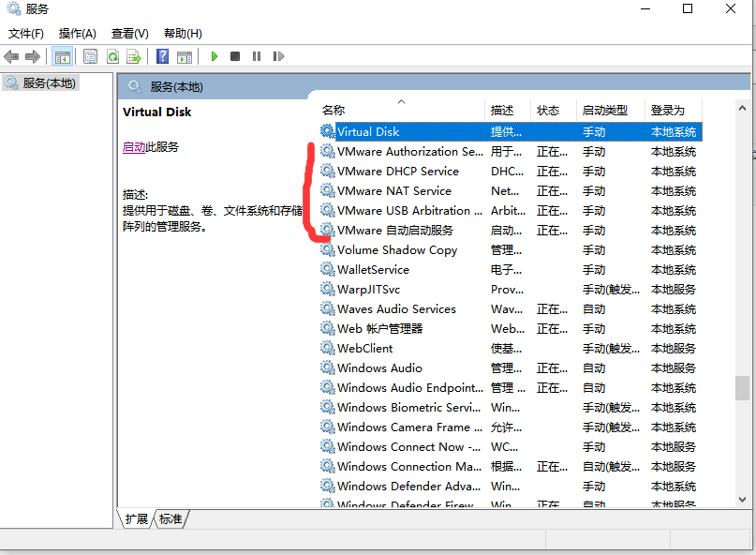Click the vertical scrollbar thumb

click(x=742, y=388)
